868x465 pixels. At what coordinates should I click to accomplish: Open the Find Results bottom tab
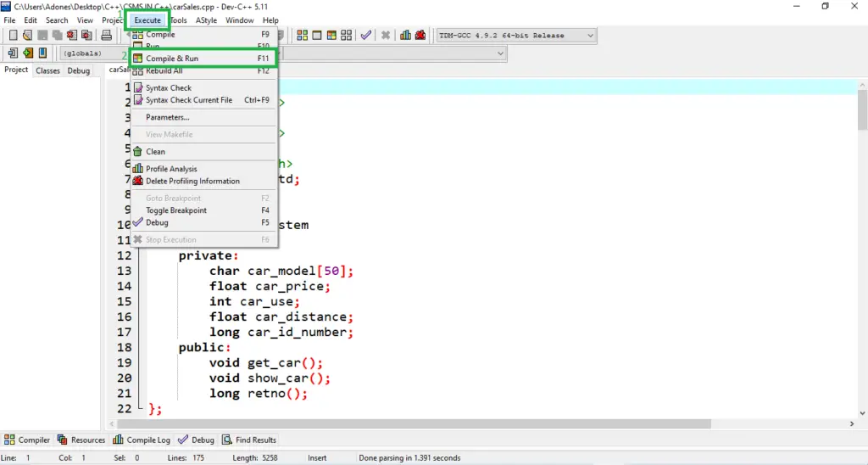point(249,440)
